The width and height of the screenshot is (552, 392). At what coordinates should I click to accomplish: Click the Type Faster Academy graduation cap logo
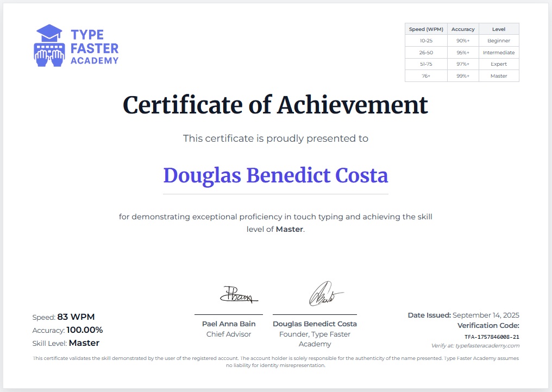(48, 46)
